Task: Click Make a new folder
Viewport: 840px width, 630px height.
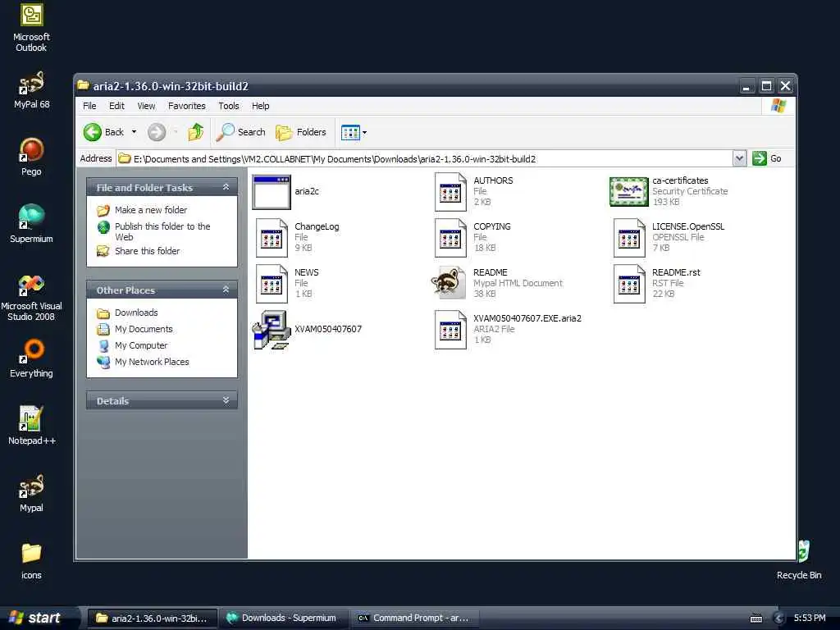Action: [151, 210]
